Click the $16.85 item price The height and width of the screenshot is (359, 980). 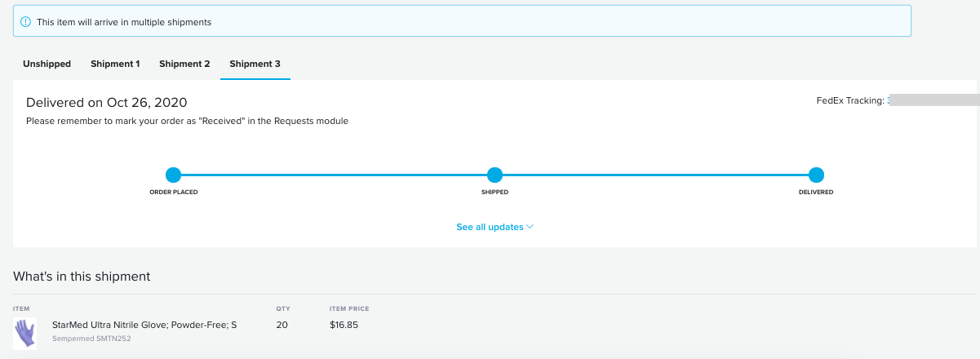click(342, 325)
